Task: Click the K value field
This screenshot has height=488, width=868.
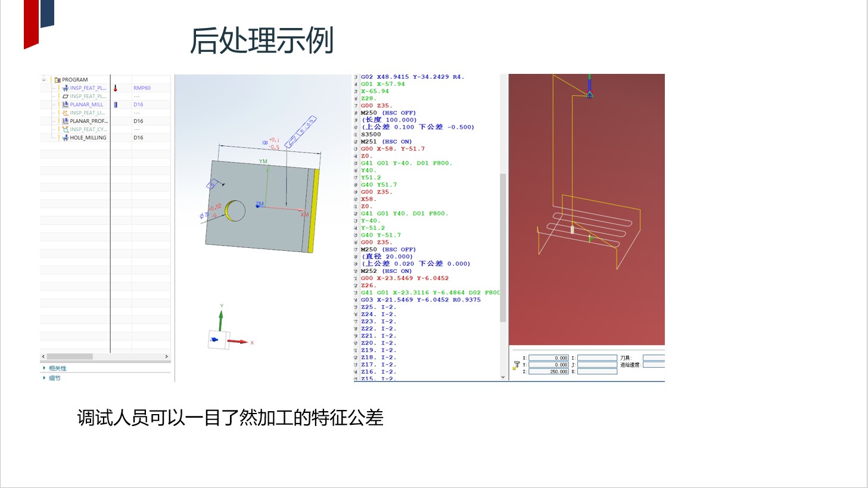Action: click(597, 371)
